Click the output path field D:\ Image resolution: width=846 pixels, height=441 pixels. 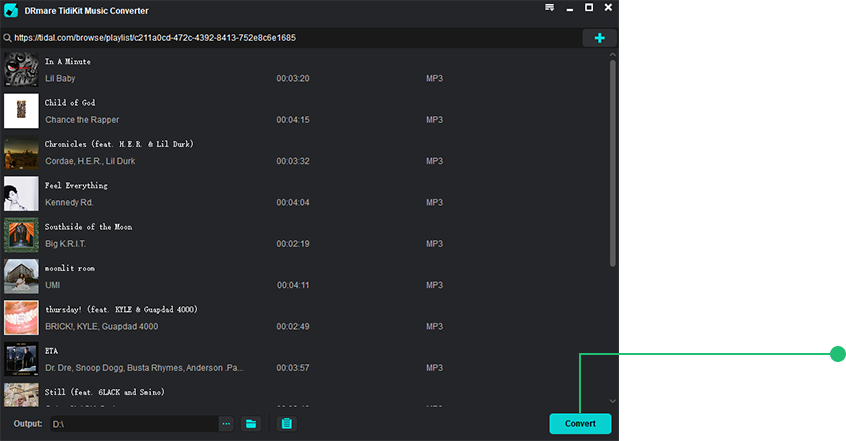(134, 424)
